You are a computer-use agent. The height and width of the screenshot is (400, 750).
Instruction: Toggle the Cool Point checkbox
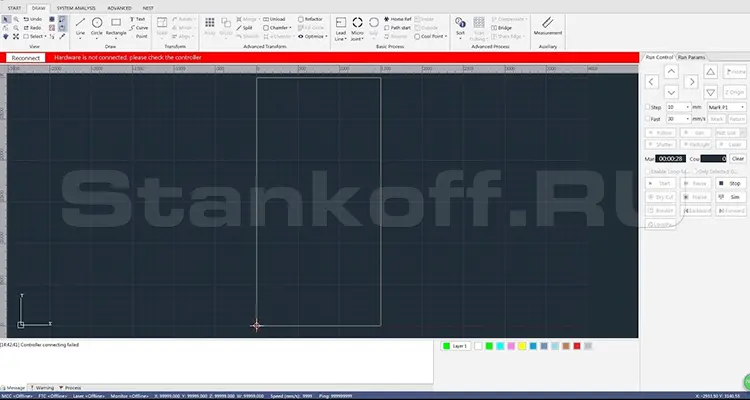click(x=417, y=36)
